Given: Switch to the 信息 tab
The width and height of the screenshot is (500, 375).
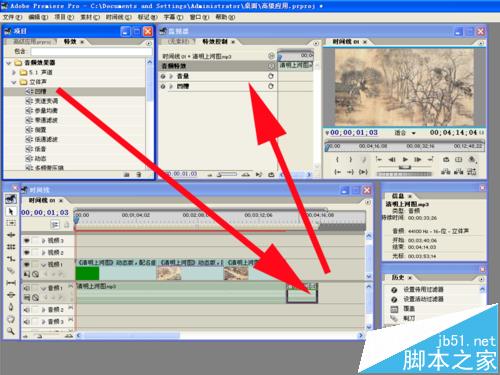Looking at the screenshot, I should [398, 196].
